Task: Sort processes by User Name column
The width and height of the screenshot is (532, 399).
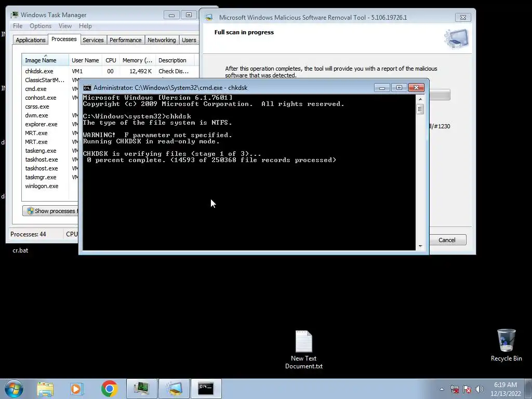Action: [x=85, y=60]
